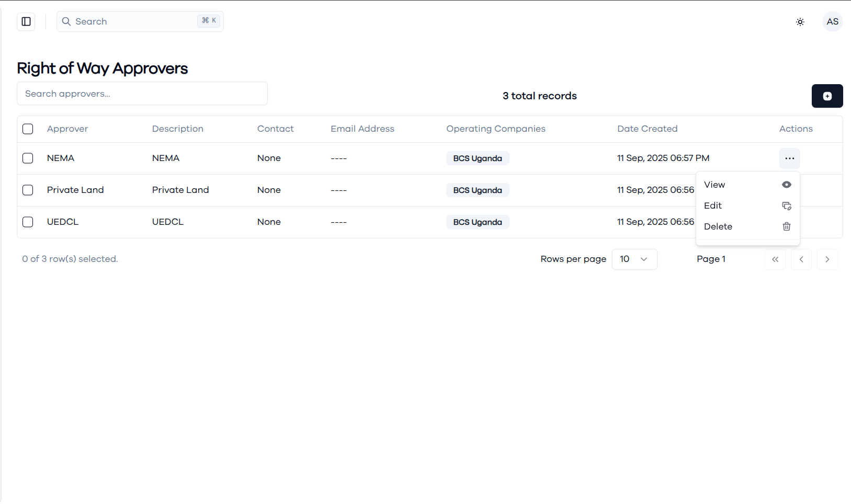Click the add new approver plus button

tap(827, 96)
